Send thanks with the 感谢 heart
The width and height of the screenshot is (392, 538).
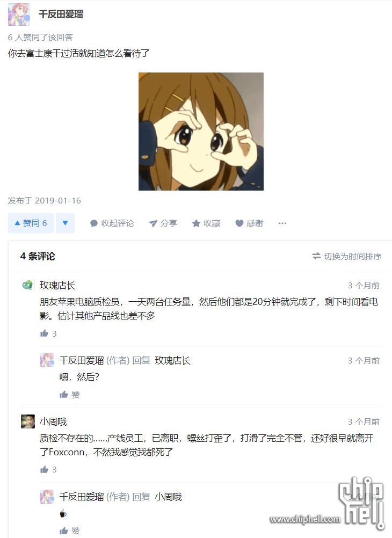point(249,223)
